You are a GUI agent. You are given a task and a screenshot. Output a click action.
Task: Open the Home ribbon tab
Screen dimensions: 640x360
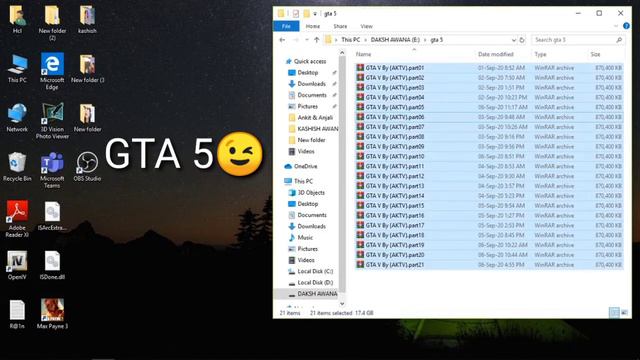pos(313,26)
